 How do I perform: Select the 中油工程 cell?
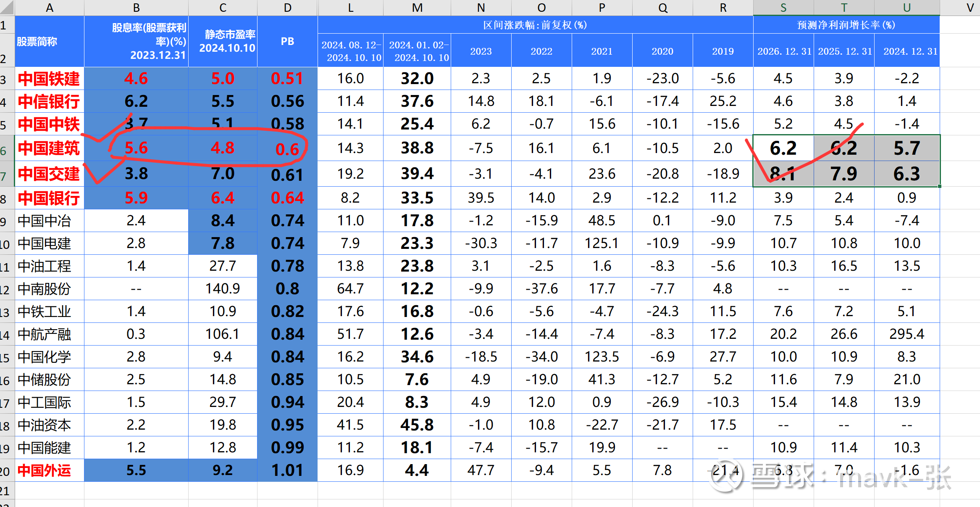(x=50, y=266)
